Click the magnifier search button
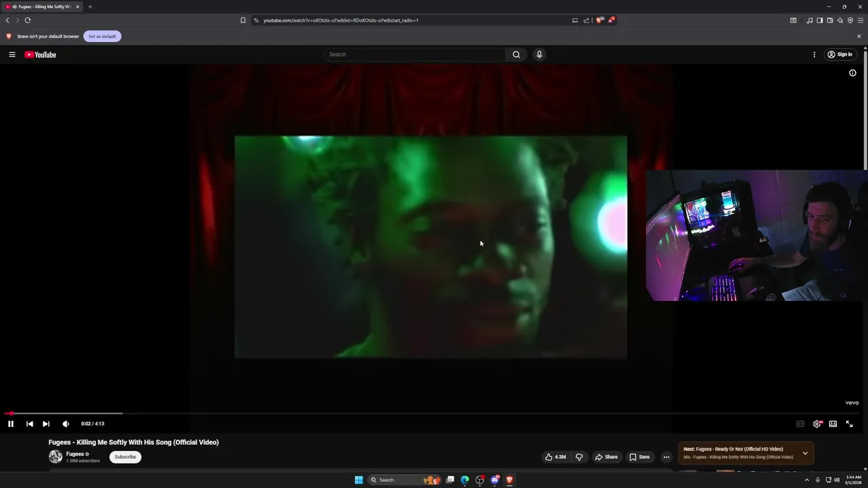This screenshot has height=488, width=868. (517, 54)
